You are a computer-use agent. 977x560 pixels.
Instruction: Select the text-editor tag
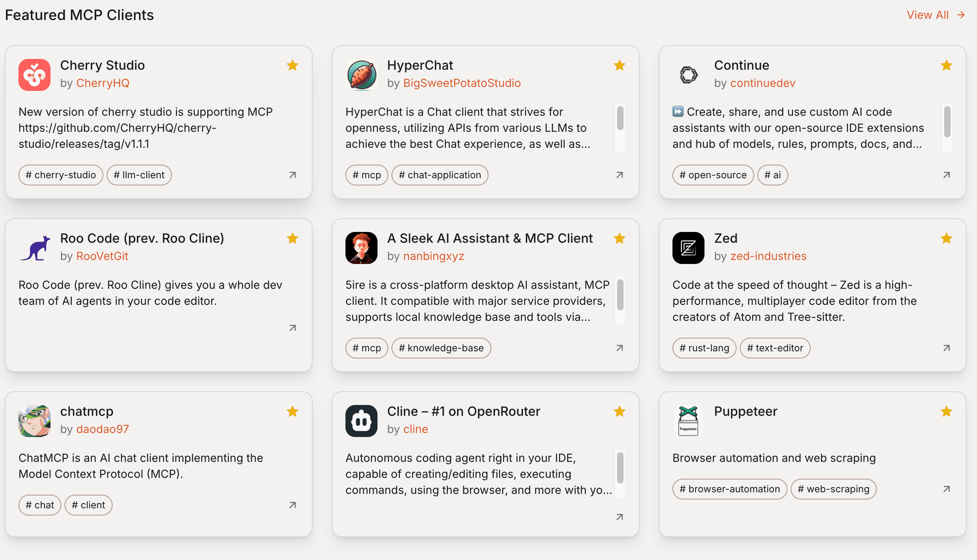pos(775,348)
